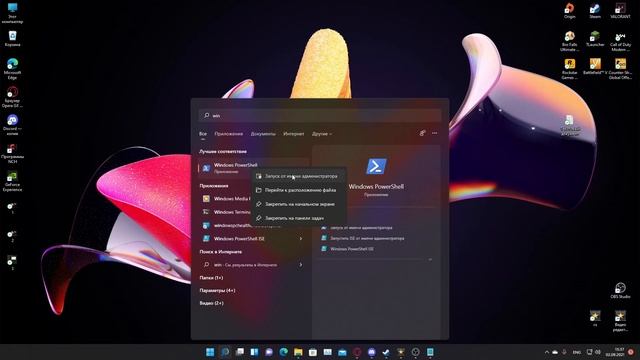Image resolution: width=640 pixels, height=360 pixels.
Task: Open the Battlefield V desktop shortcut
Action: coord(595,66)
